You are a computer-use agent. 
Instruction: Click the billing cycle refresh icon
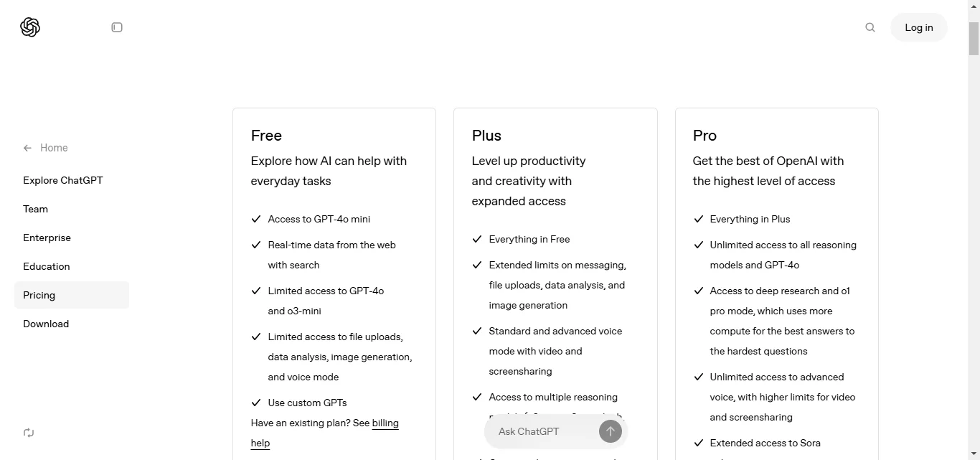tap(29, 433)
